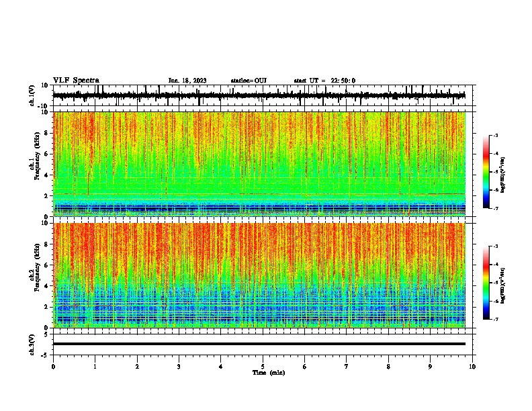The width and height of the screenshot is (532, 411).
Task: Click the ch.3(V) axis label
Action: pyautogui.click(x=32, y=345)
